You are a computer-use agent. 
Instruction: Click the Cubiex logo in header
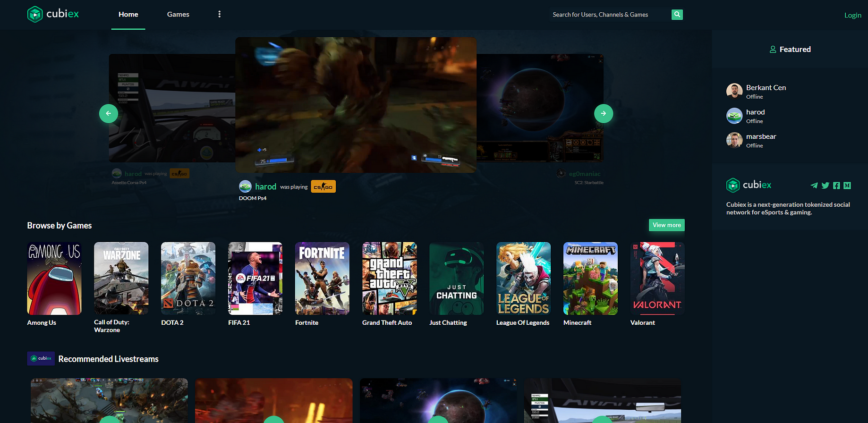pyautogui.click(x=53, y=14)
